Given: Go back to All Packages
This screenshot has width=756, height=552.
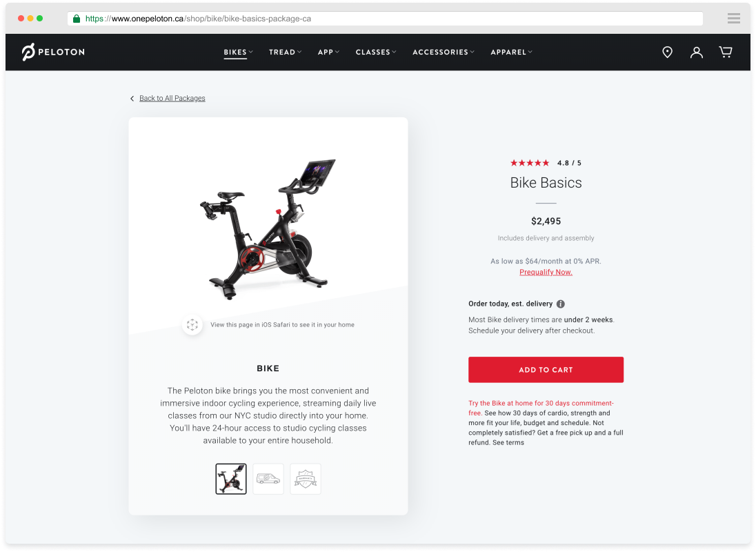Looking at the screenshot, I should tap(172, 99).
